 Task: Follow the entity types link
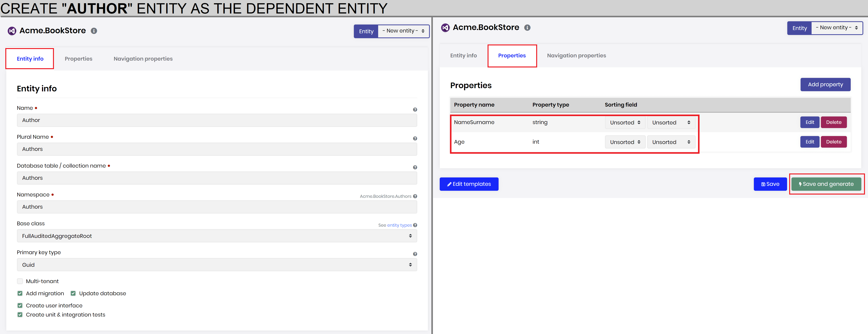coord(399,225)
